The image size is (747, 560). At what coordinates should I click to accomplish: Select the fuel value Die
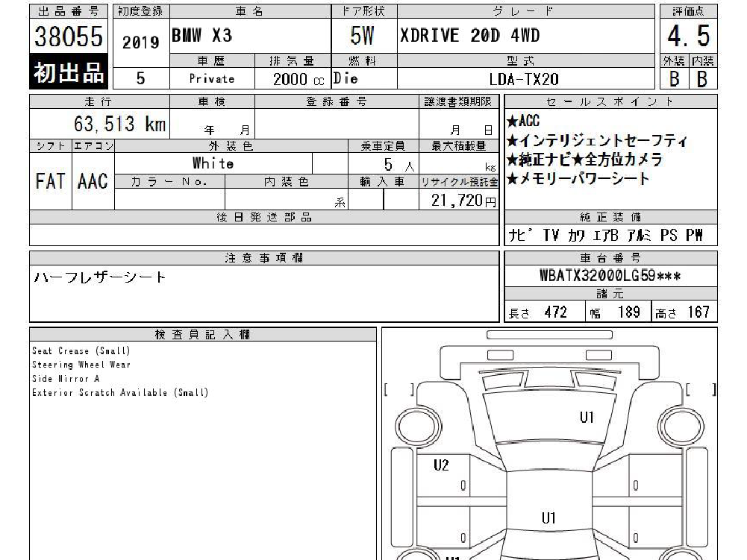[346, 78]
